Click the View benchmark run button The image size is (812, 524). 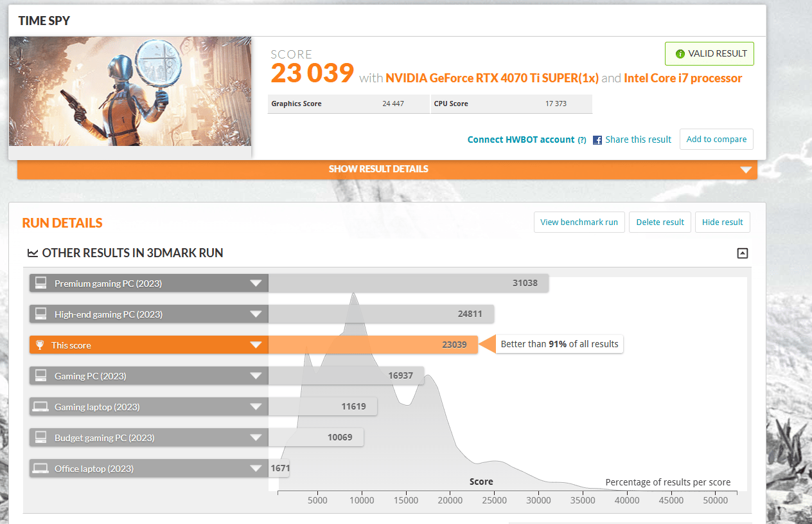pyautogui.click(x=579, y=222)
